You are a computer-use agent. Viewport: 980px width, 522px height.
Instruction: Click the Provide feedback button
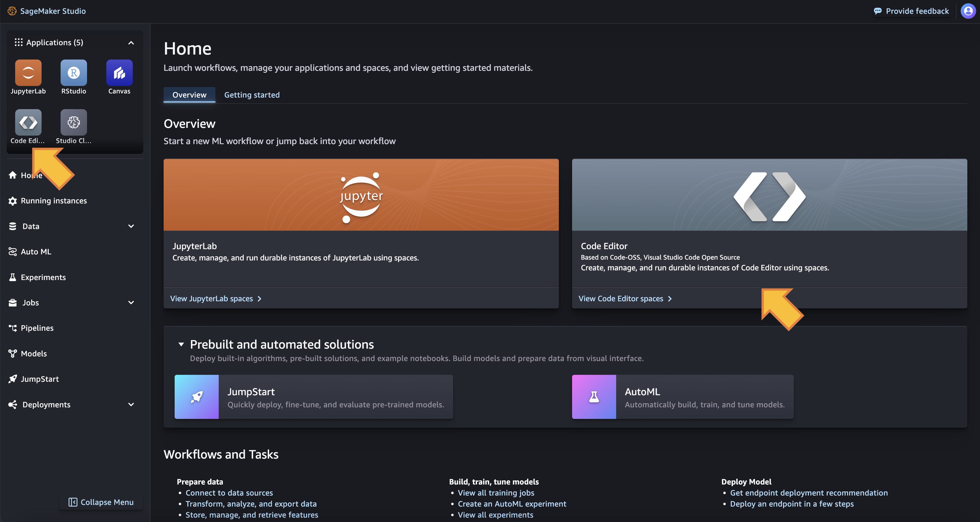[x=911, y=11]
